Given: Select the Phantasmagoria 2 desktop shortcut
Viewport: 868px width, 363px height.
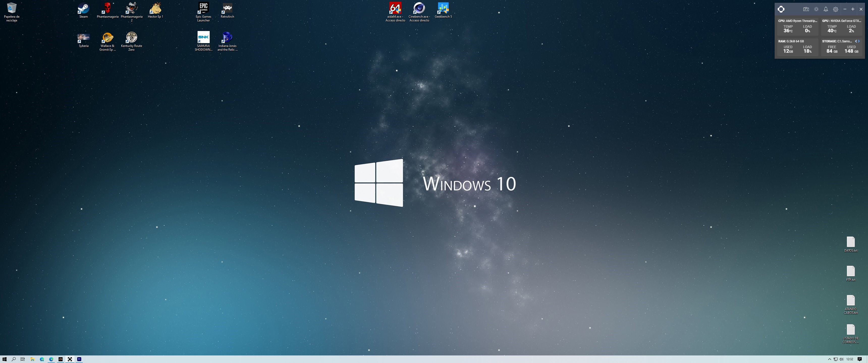Looking at the screenshot, I should click(131, 12).
